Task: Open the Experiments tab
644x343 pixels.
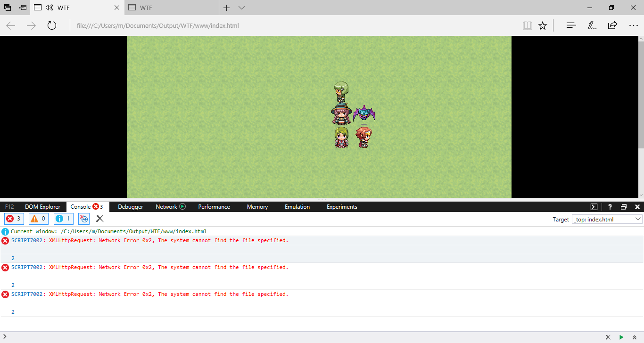Action: (x=342, y=207)
